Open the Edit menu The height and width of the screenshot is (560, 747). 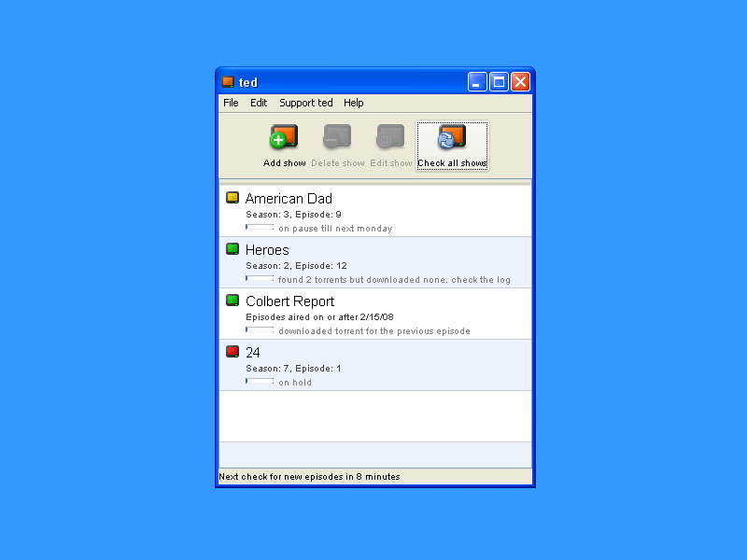[259, 103]
